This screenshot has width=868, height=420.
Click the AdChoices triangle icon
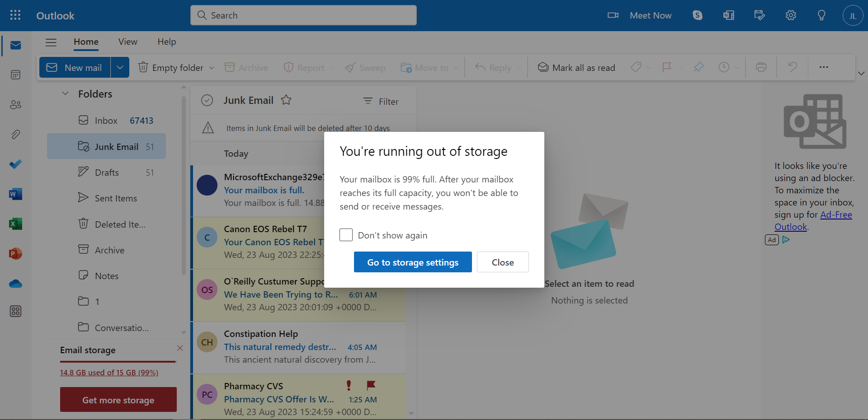pos(786,240)
